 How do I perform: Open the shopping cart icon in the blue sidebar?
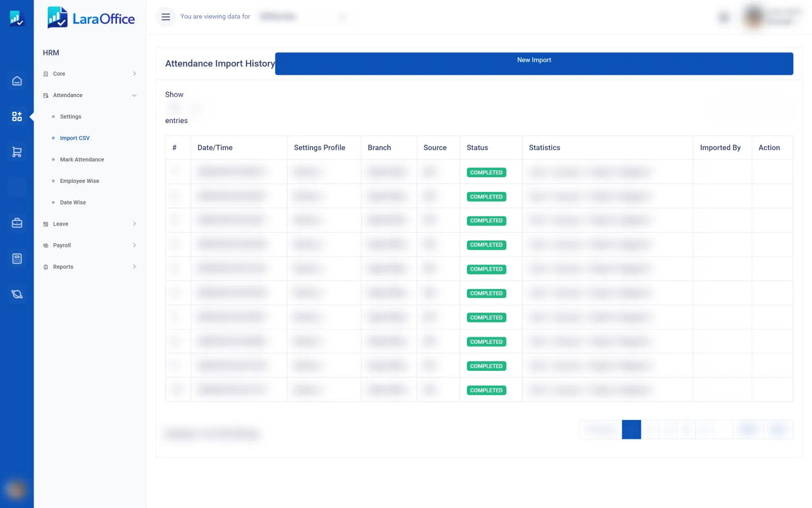pyautogui.click(x=17, y=152)
